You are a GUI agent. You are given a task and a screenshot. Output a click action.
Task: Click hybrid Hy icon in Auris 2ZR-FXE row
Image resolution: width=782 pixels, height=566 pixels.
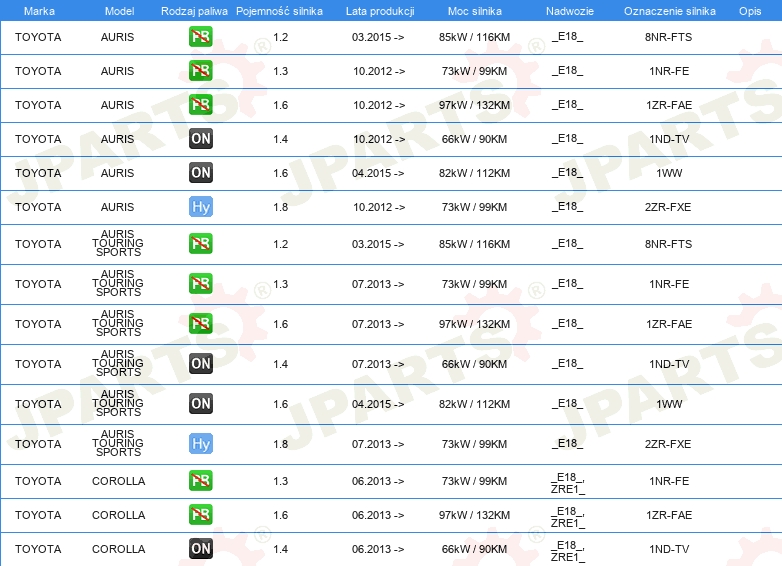click(x=200, y=206)
